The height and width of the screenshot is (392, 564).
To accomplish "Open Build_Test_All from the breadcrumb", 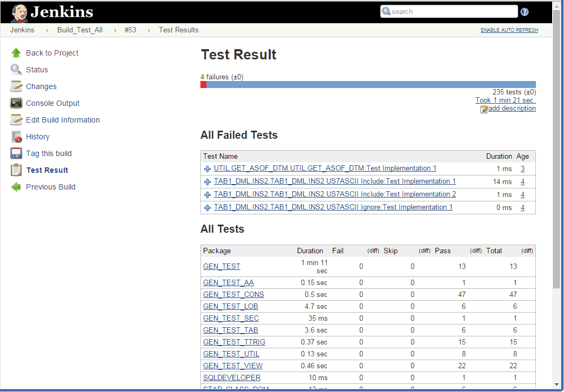I will [x=79, y=30].
